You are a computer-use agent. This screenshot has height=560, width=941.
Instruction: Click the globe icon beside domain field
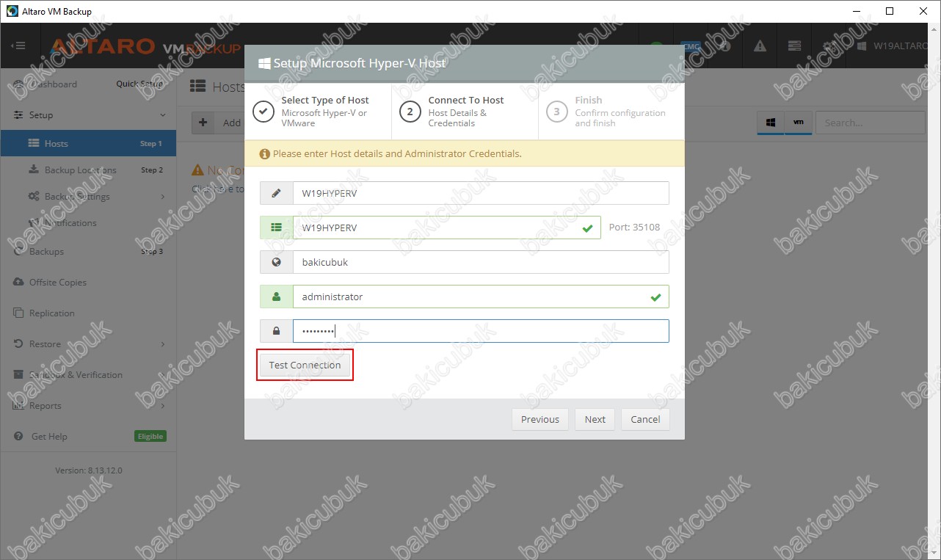point(276,262)
